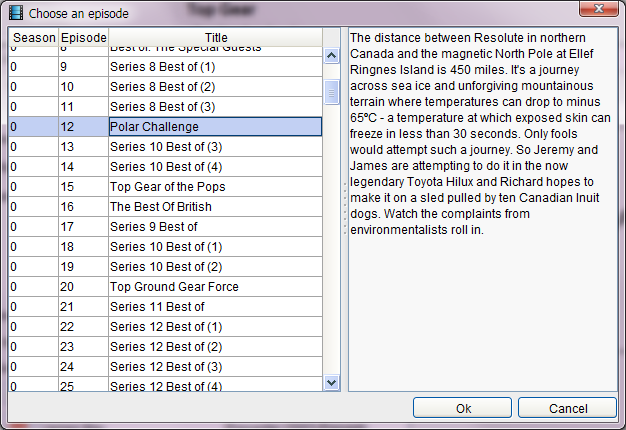Click the episode description text area
Viewport: 626px width, 430px height.
coord(483,209)
